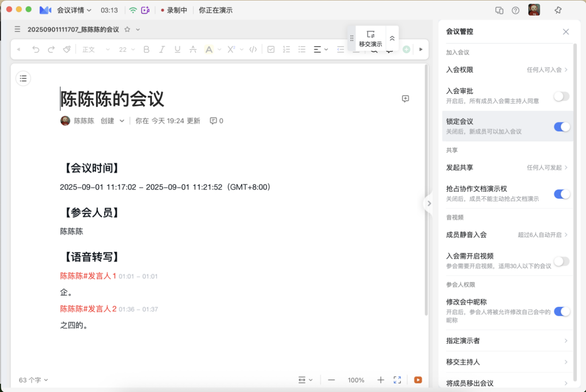Open the 63 个字 word count dropdown
The image size is (586, 392).
[x=33, y=380]
